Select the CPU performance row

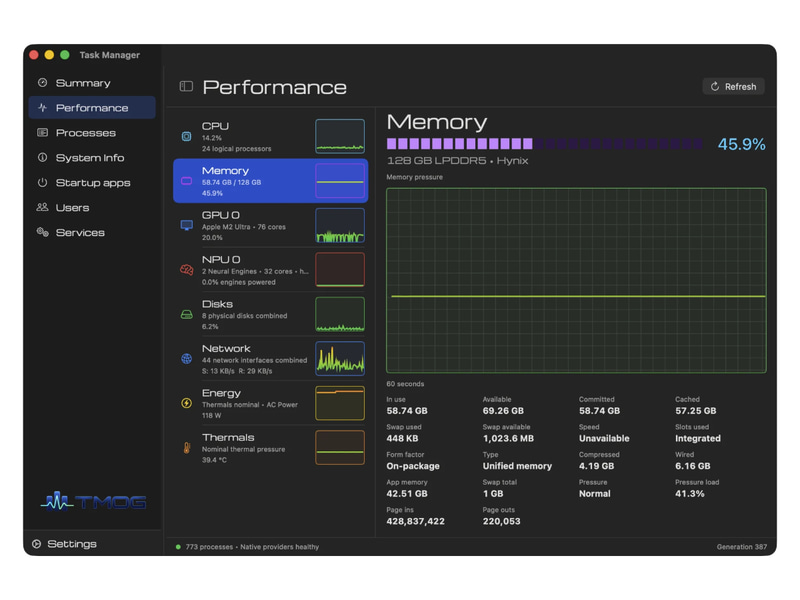point(270,136)
